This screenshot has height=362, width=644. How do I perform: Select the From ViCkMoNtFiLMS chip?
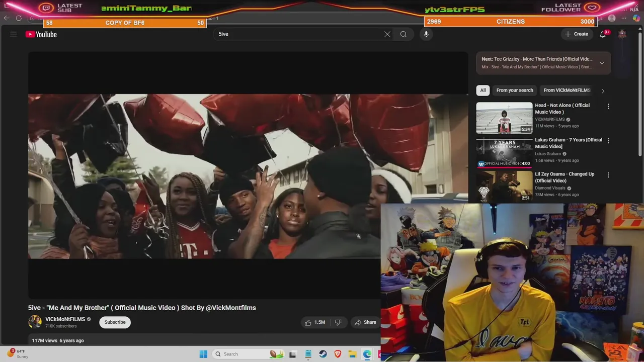[567, 90]
